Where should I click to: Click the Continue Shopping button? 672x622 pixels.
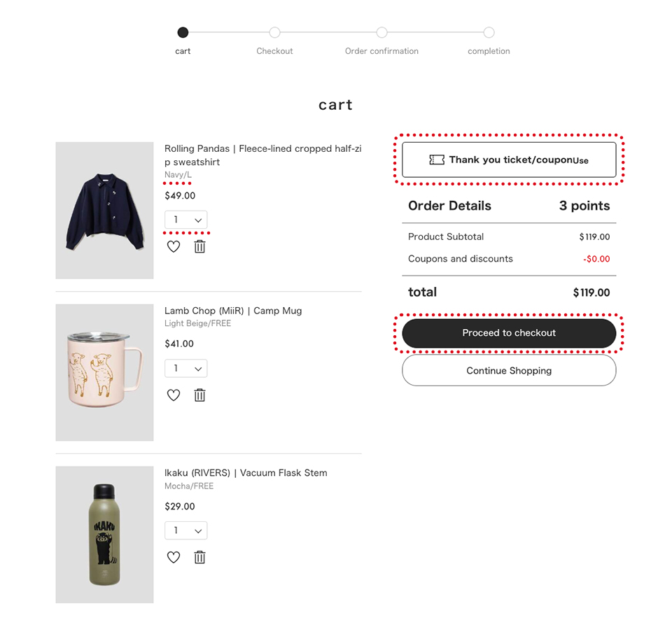(509, 371)
